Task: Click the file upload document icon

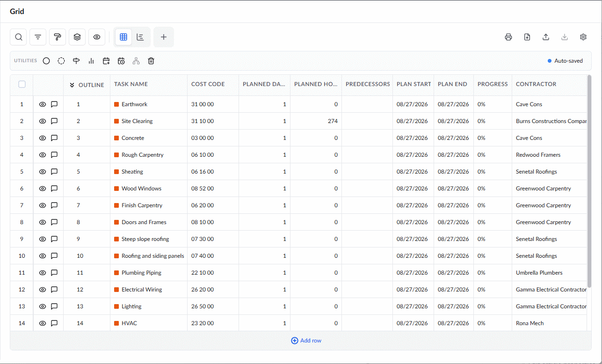Action: pyautogui.click(x=527, y=37)
